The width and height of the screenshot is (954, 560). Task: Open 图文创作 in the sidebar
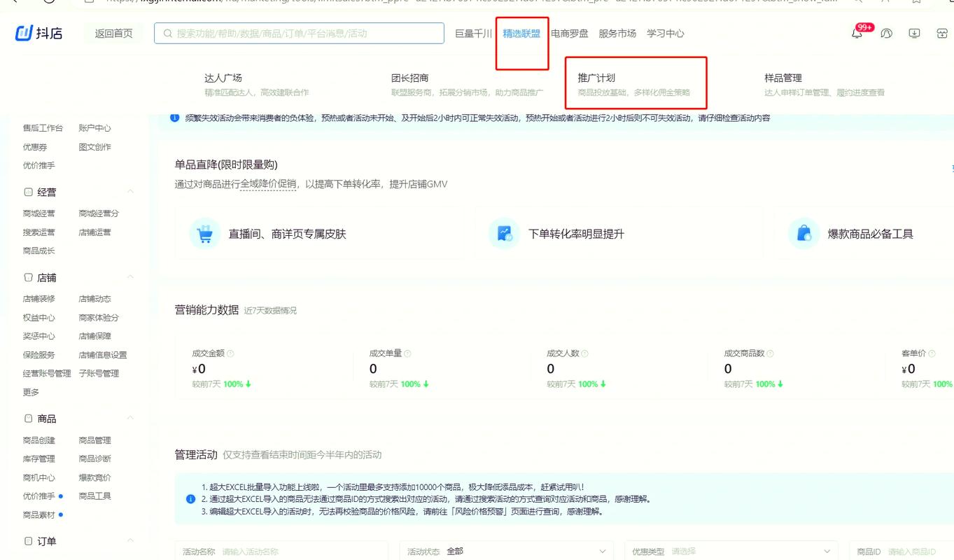[94, 147]
